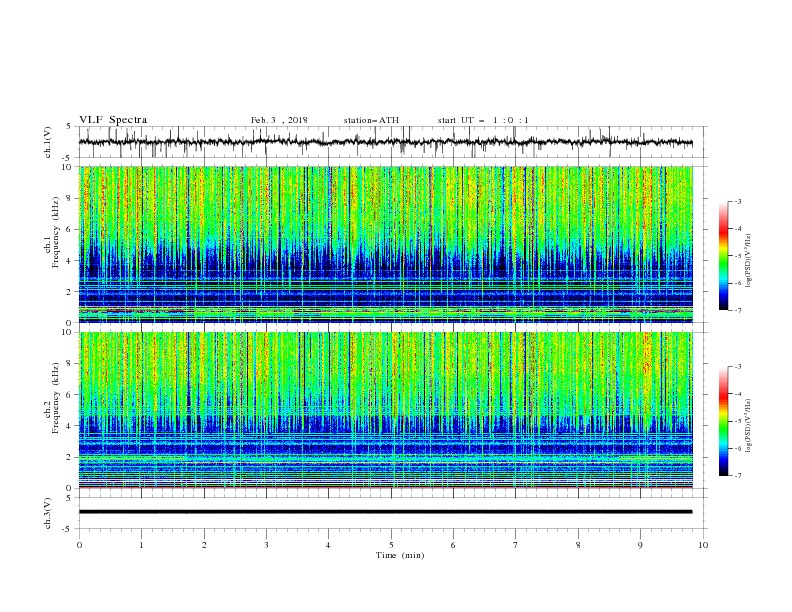Click the "-7" label on ch.1 color scale
This screenshot has height=612, width=792.
[737, 310]
